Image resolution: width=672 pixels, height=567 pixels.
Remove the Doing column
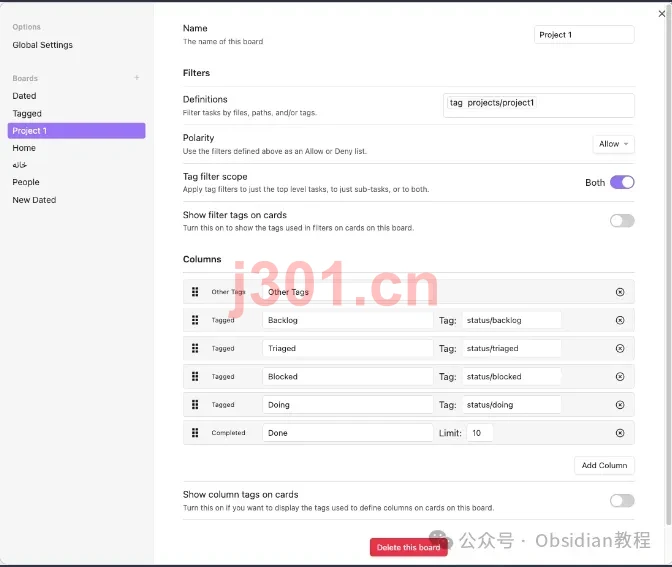[620, 405]
